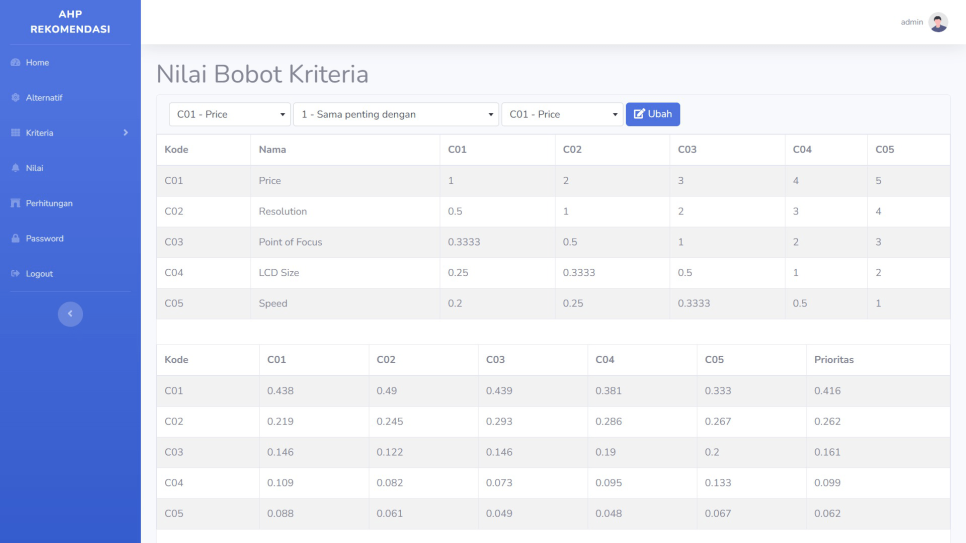Click the Logout link text
Viewport: 966px width, 543px height.
(39, 274)
